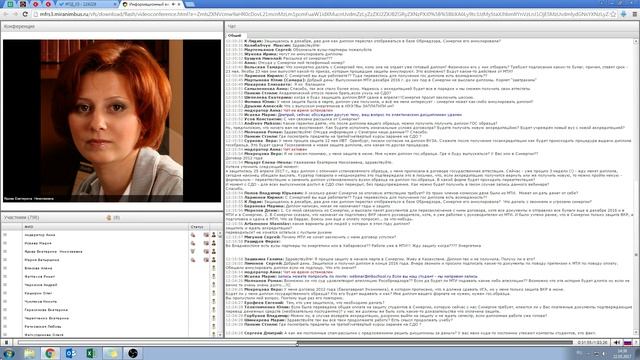Click the raised-hand icon in Участники header
This screenshot has height=360, width=640.
109,218
